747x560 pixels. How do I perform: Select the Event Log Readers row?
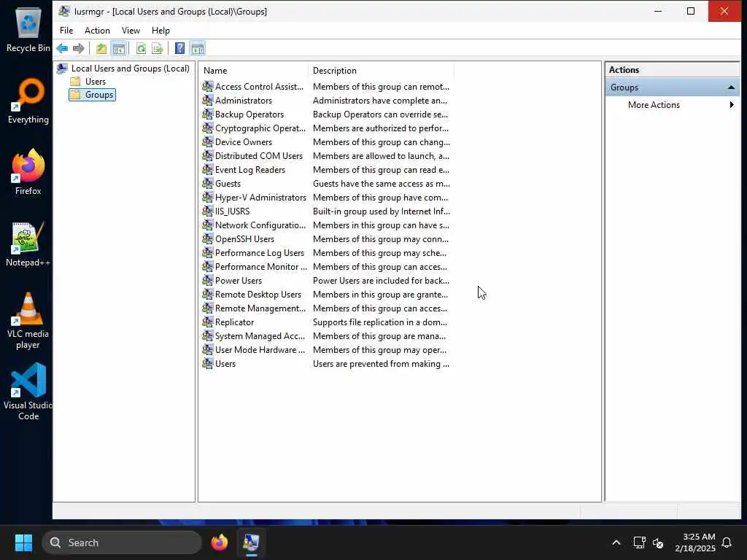point(326,169)
